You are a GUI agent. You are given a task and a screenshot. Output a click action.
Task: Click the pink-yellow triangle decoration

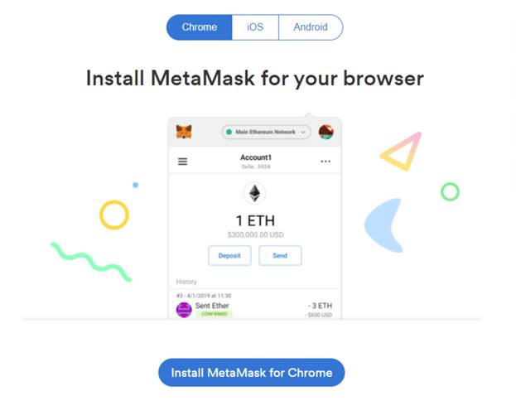(401, 151)
